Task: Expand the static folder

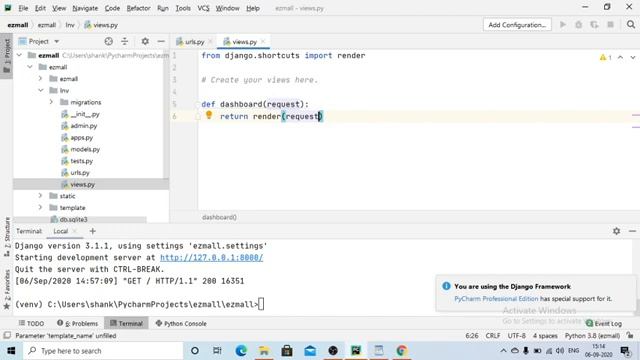Action: (x=40, y=196)
